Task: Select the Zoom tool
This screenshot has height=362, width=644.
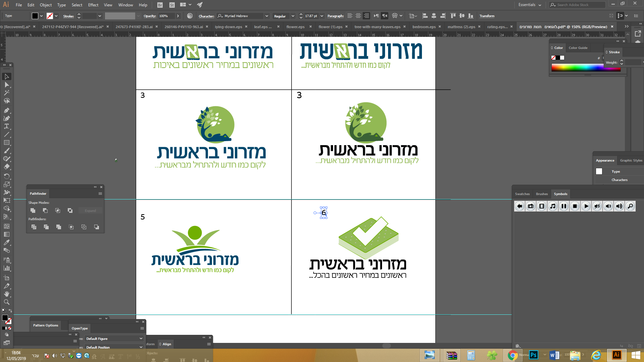Action: point(6,302)
